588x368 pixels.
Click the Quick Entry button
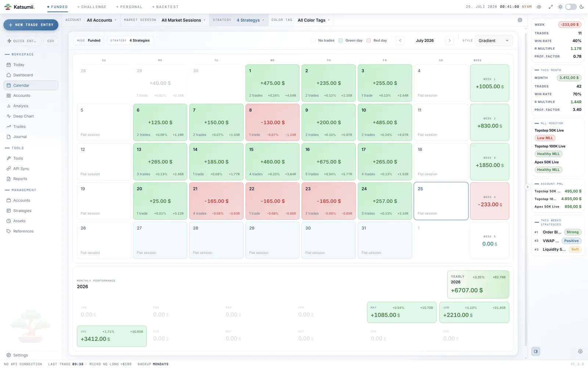click(22, 41)
